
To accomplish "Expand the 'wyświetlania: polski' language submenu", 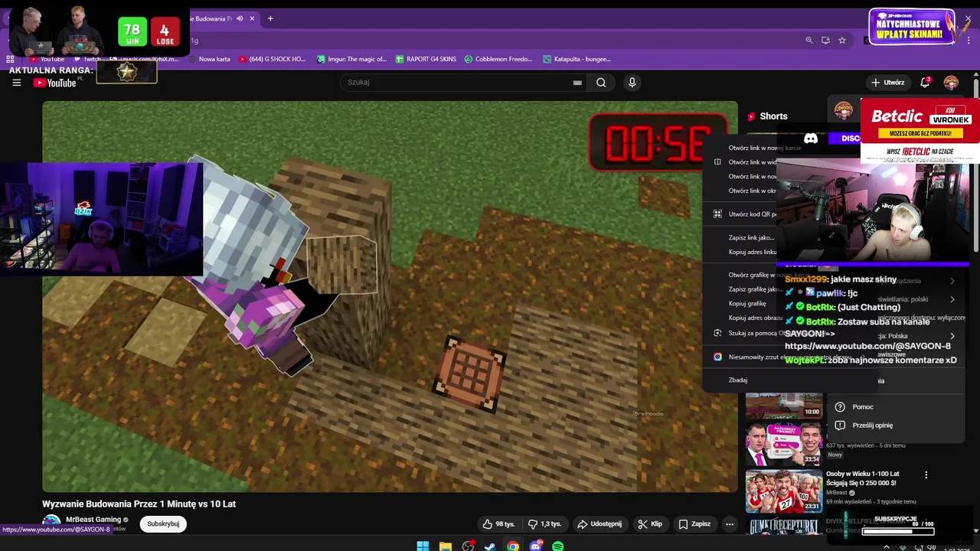I will (952, 299).
